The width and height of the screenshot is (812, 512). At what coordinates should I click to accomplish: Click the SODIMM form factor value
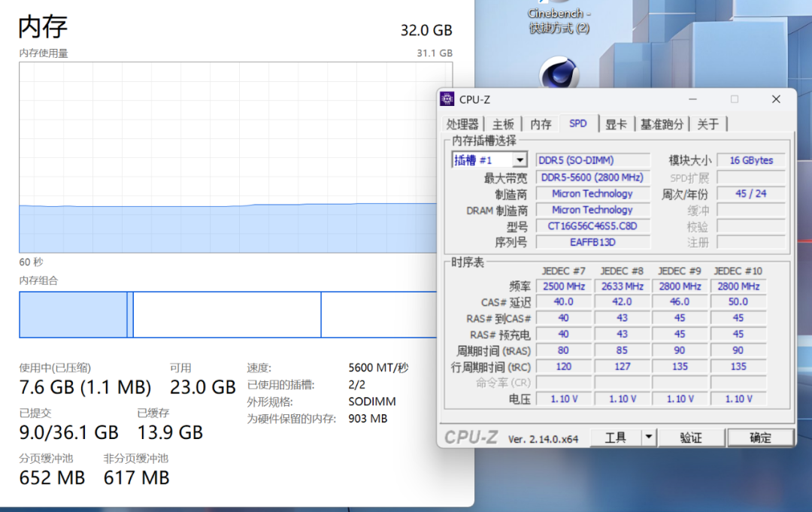(372, 401)
